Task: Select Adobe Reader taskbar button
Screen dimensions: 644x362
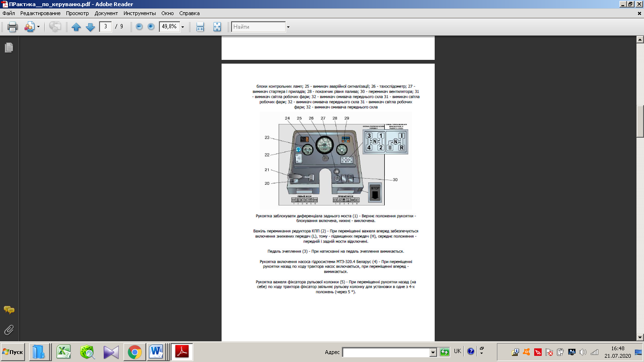Action: click(x=182, y=352)
